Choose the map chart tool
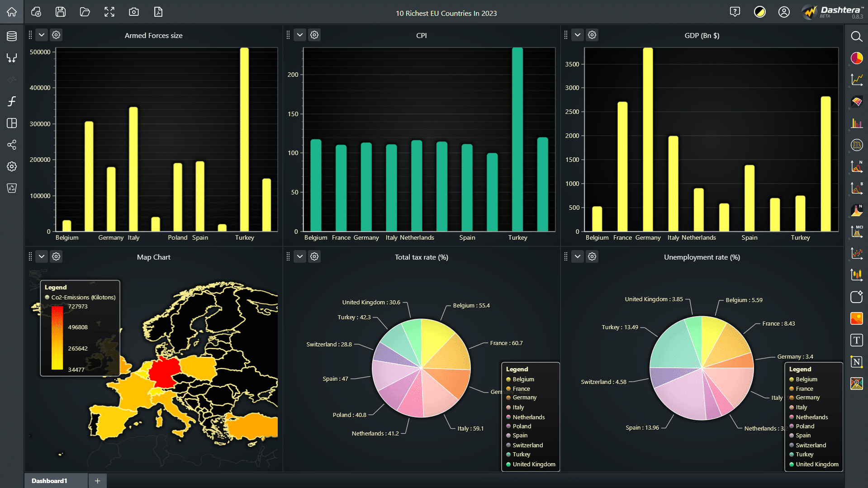The width and height of the screenshot is (868, 488). pyautogui.click(x=856, y=384)
